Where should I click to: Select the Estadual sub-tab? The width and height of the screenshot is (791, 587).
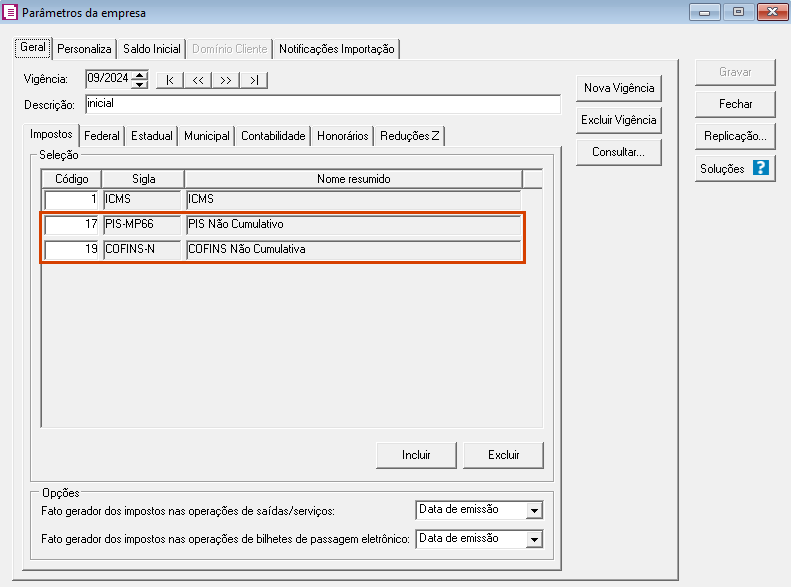click(x=152, y=136)
